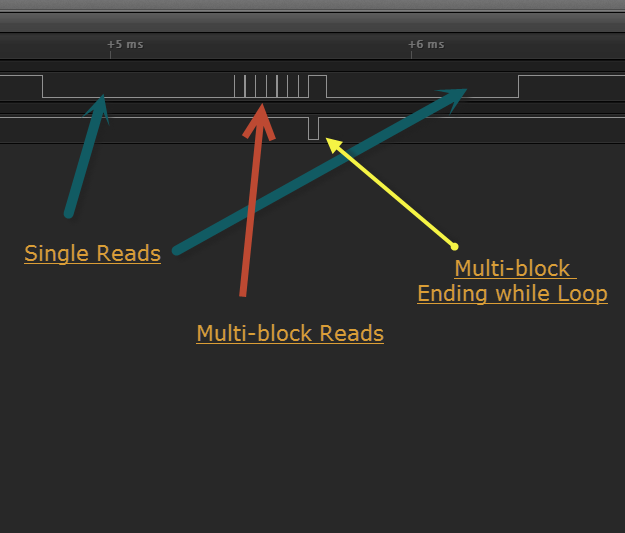Click the Ending while Loop link

point(512,294)
